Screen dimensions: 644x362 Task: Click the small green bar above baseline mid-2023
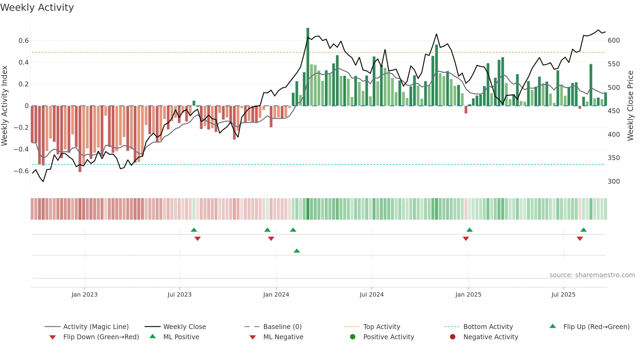(194, 103)
